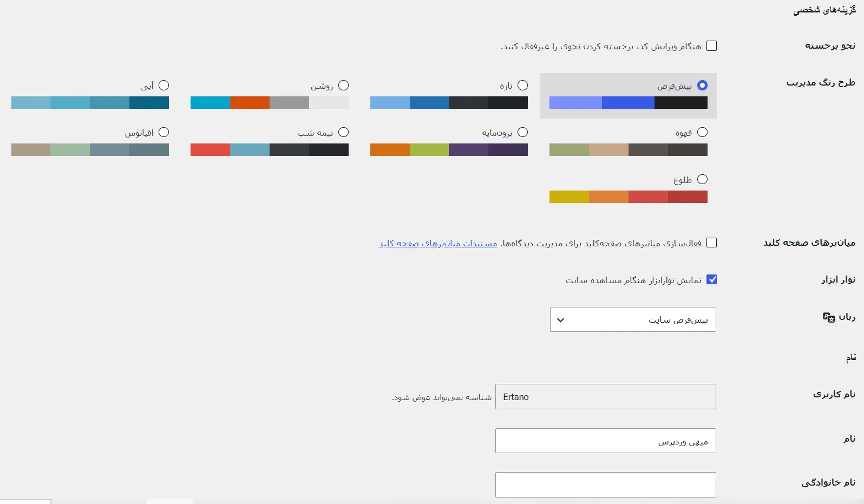The height and width of the screenshot is (504, 864).
Task: Choose the روشن color scheme radio
Action: [x=343, y=86]
